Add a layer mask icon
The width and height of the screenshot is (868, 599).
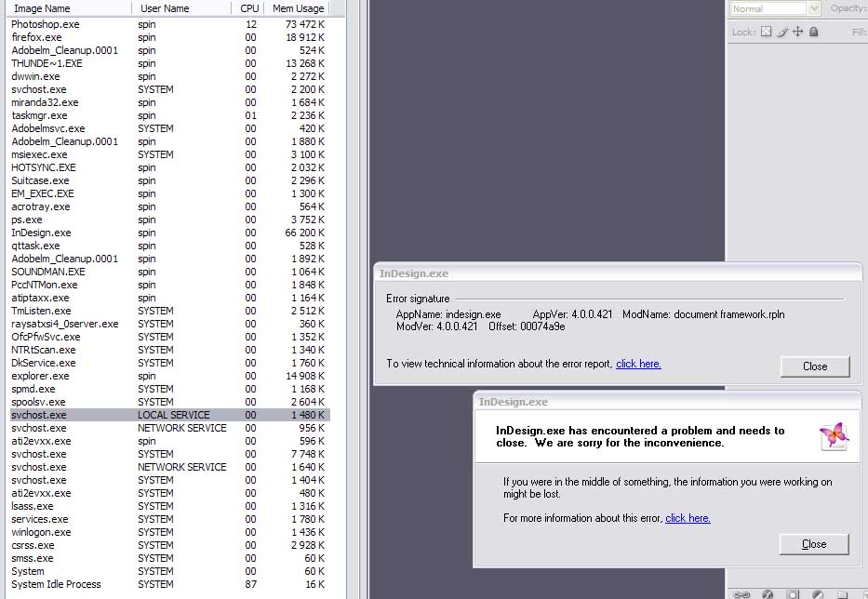click(793, 594)
